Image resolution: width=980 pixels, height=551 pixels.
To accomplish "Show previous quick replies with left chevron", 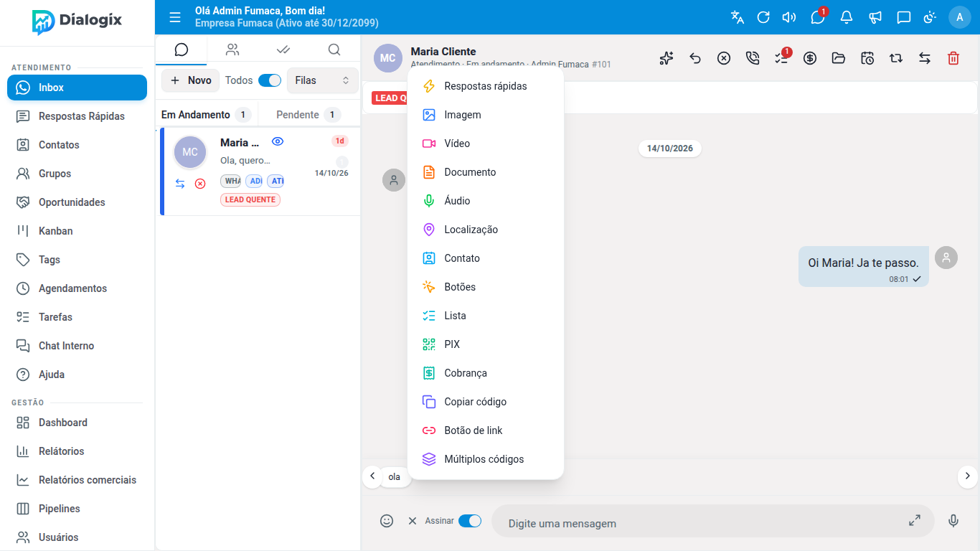I will click(x=372, y=476).
